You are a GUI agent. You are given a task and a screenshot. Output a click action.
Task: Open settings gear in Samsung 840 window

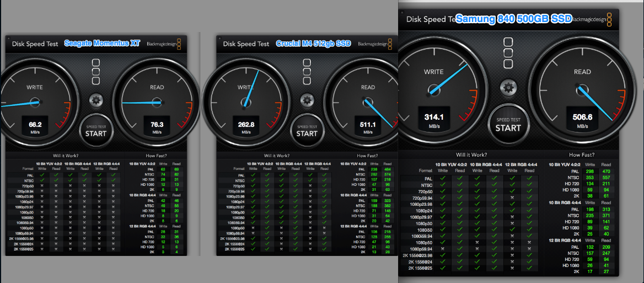(x=508, y=88)
